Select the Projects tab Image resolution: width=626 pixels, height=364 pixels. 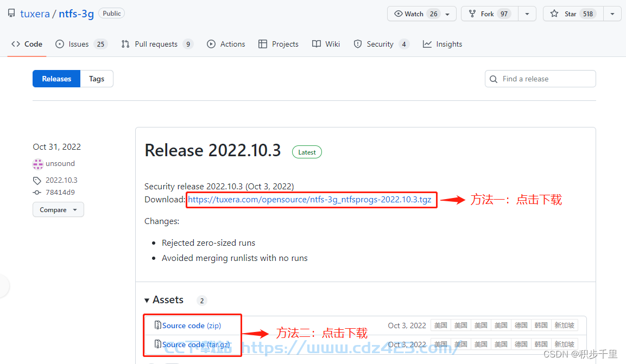pyautogui.click(x=279, y=44)
